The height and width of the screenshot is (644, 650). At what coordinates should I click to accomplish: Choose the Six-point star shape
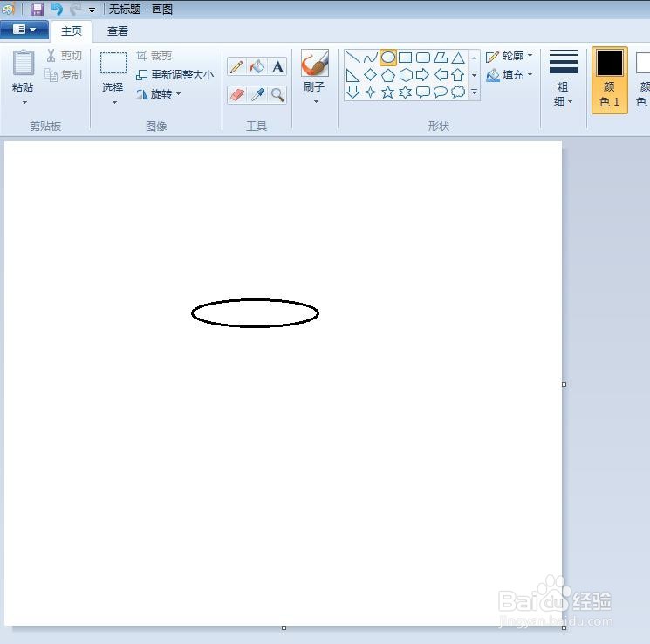click(406, 92)
